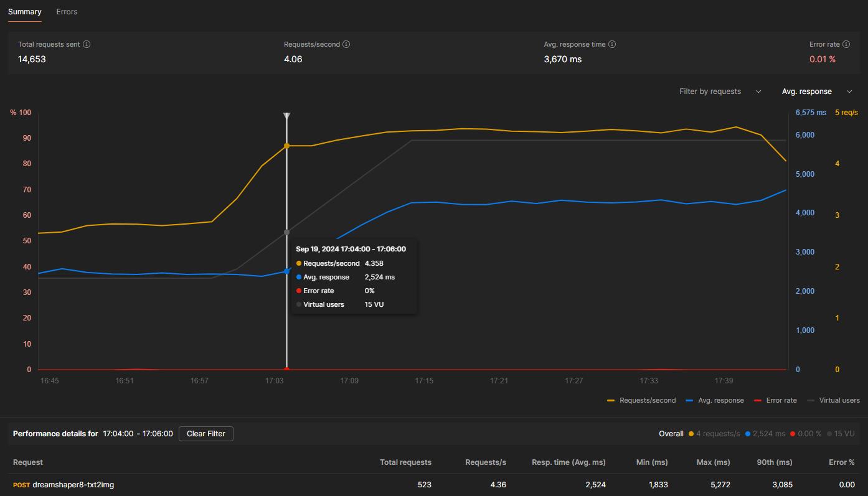Click the 4.06 requests/second value
868x496 pixels.
(x=293, y=59)
